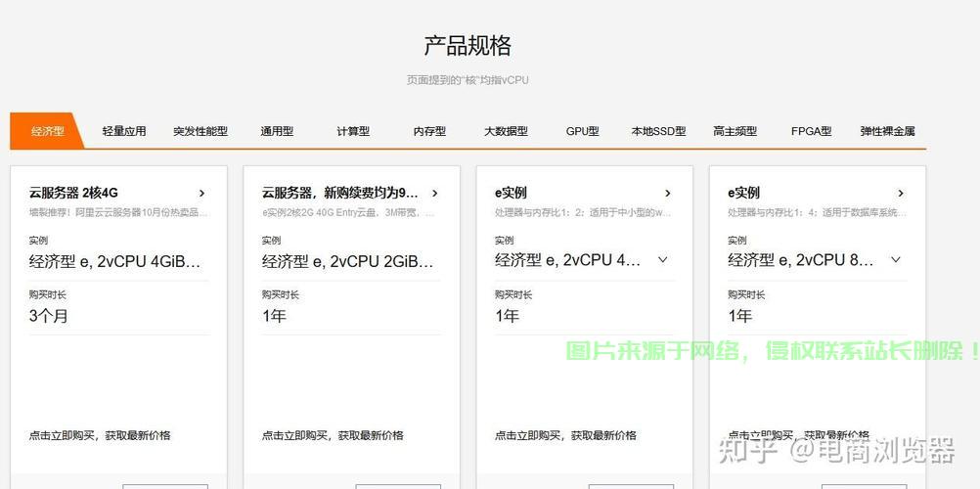980x489 pixels.
Task: Click the 云服务器 2核4G card title
Action: [x=73, y=194]
